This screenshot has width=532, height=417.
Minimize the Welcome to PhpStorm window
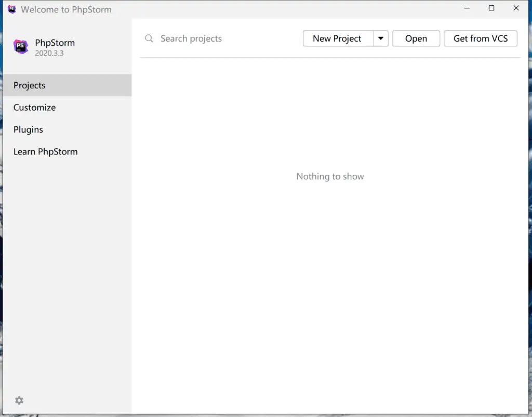tap(466, 8)
